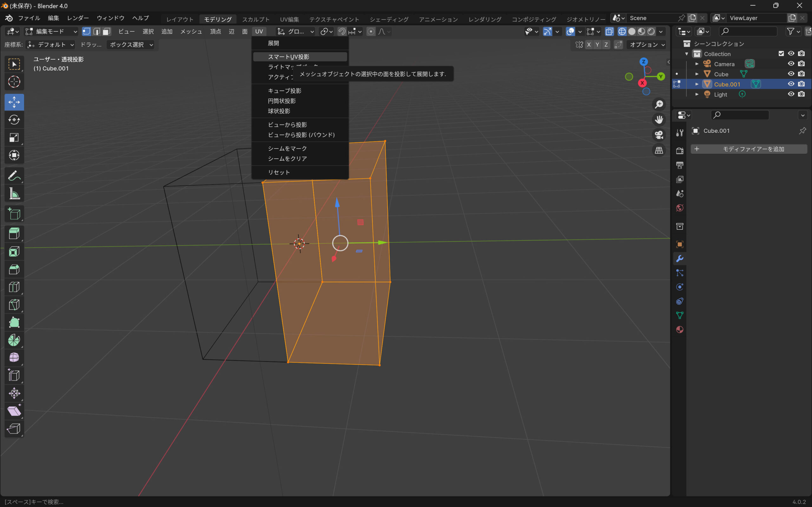Switch to the UV Editing workspace tab
The width and height of the screenshot is (812, 507).
[289, 19]
